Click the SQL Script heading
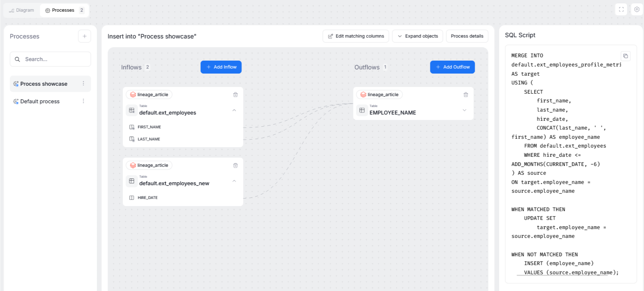This screenshot has height=291, width=644. pos(520,35)
